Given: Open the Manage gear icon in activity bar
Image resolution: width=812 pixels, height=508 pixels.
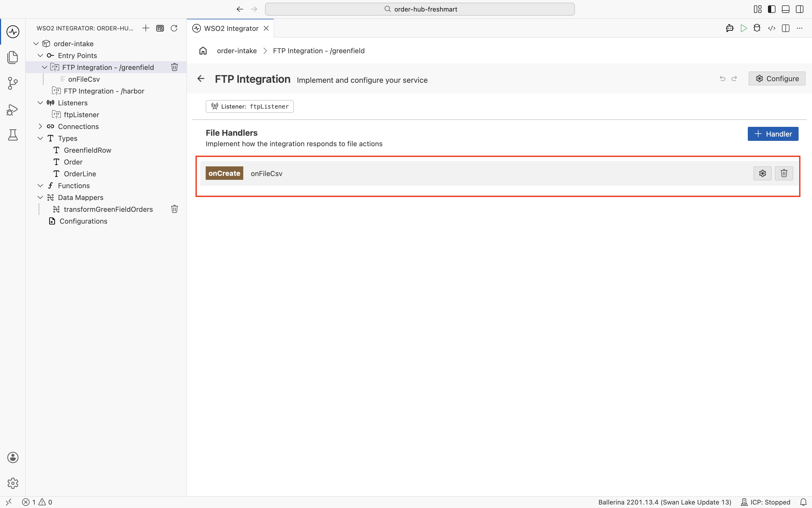Looking at the screenshot, I should click(x=13, y=483).
